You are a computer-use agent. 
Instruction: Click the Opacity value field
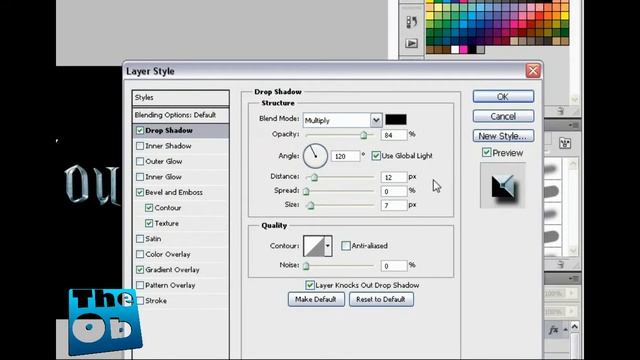pyautogui.click(x=394, y=135)
